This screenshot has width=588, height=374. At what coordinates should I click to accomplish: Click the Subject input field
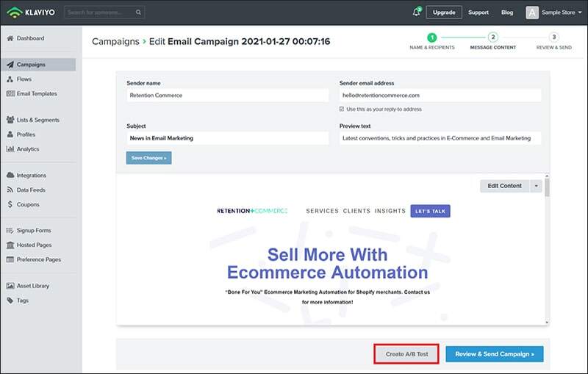(x=227, y=138)
